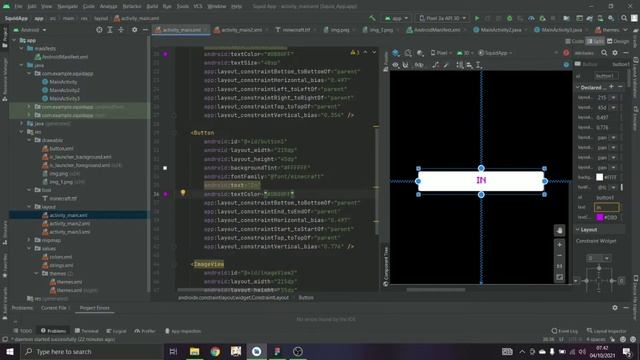Open the Build menu
This screenshot has width=640, height=360.
(x=152, y=6)
